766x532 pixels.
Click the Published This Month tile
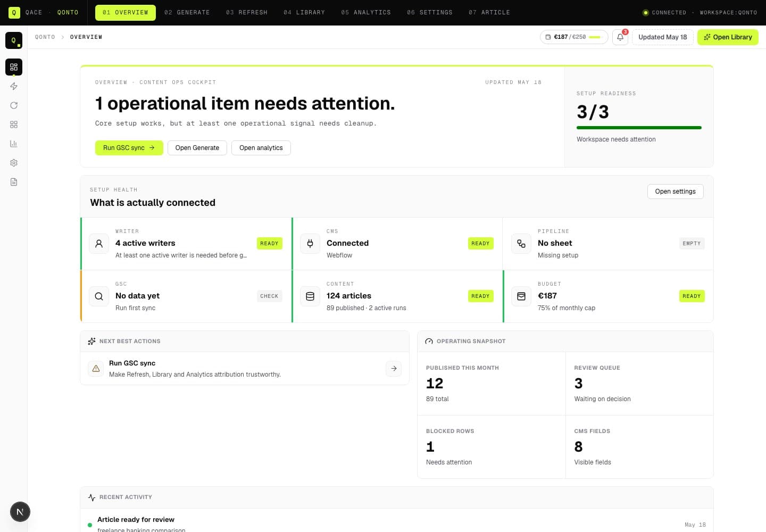pos(492,384)
